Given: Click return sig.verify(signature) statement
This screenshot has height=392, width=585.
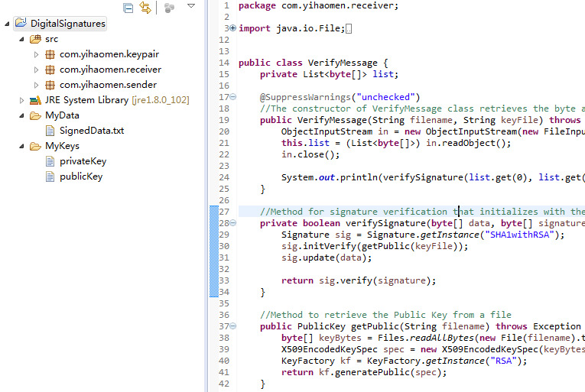Looking at the screenshot, I should (x=359, y=280).
